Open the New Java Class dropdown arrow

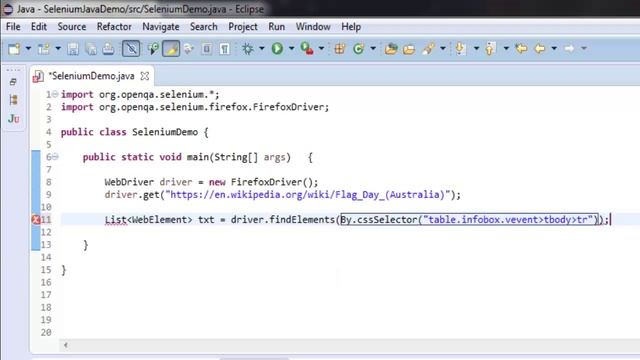pyautogui.click(x=373, y=49)
